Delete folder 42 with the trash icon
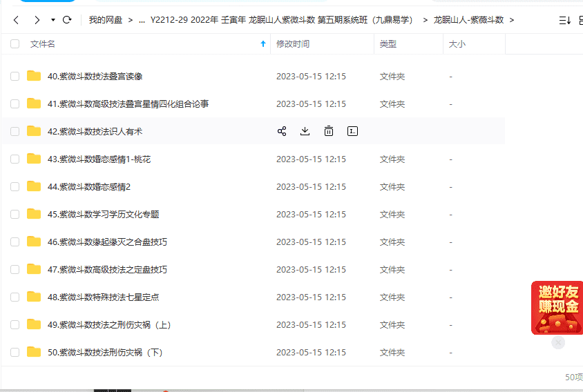This screenshot has height=392, width=583. coord(329,131)
